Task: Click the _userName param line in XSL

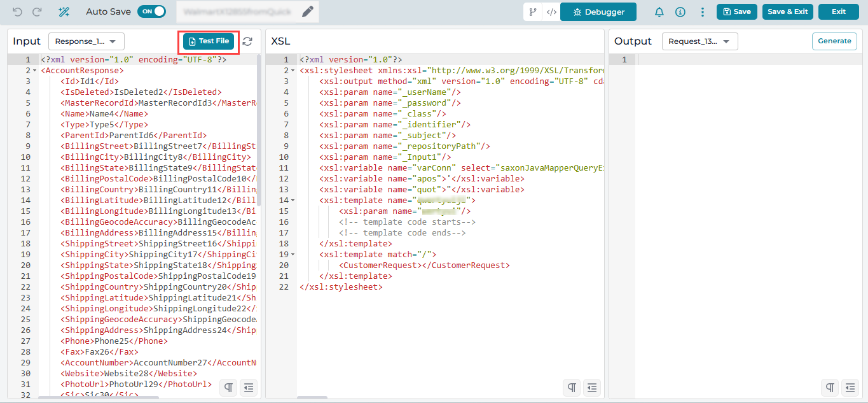Action: [x=390, y=92]
